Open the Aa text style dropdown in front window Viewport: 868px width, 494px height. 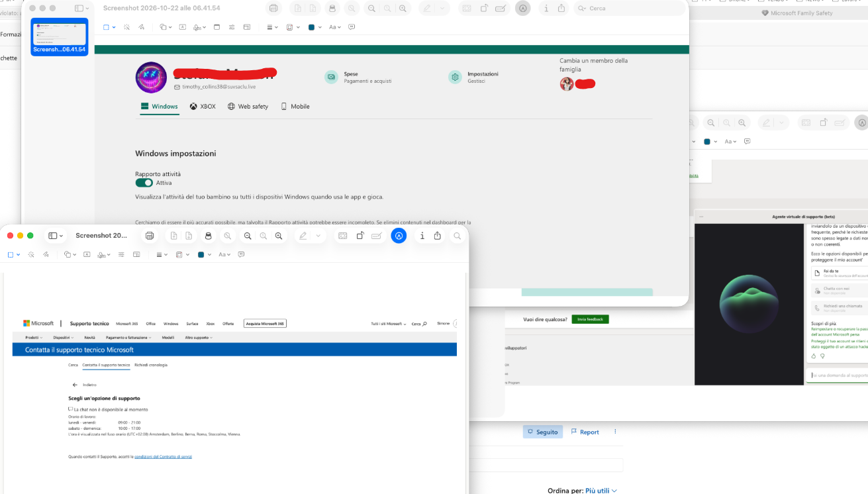224,254
